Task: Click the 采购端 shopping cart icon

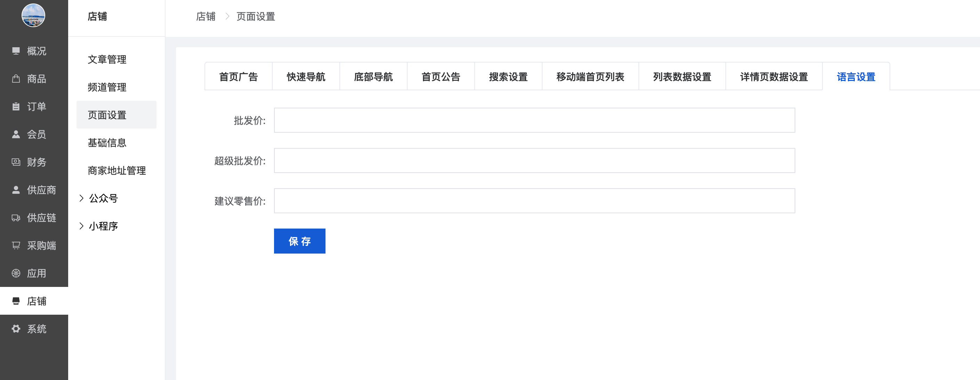Action: [x=16, y=246]
